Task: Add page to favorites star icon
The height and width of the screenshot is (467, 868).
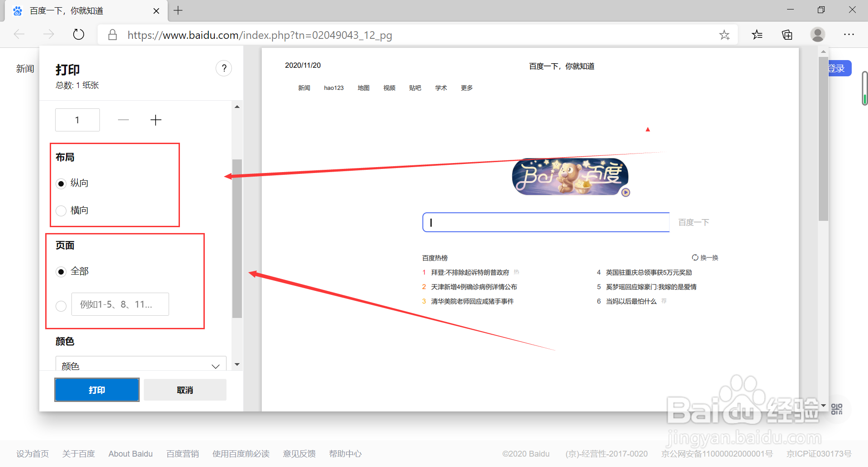Action: click(724, 35)
